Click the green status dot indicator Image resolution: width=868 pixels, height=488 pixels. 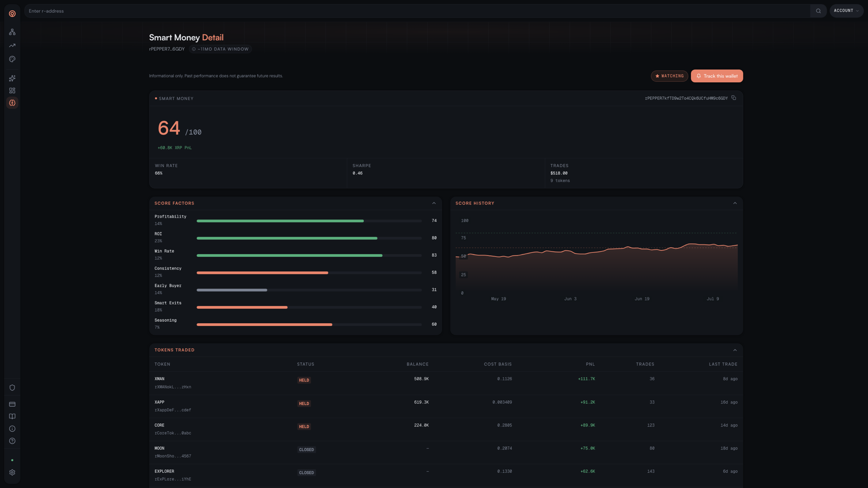[x=12, y=460]
